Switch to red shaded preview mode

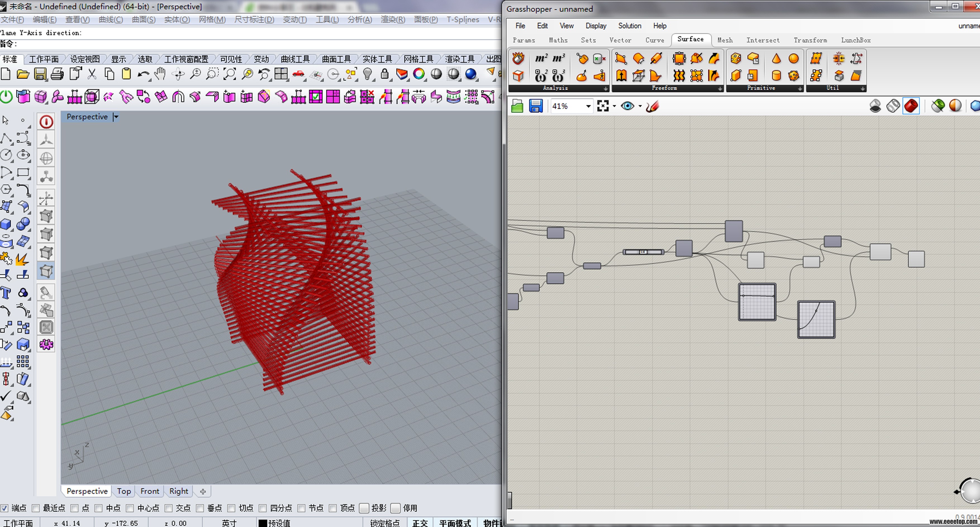click(x=911, y=106)
